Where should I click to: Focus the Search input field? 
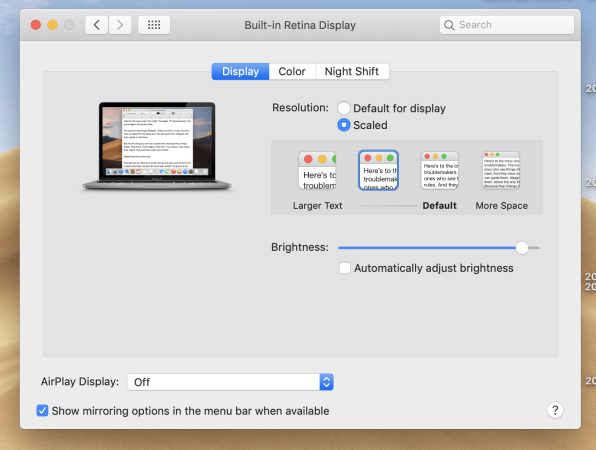point(507,25)
